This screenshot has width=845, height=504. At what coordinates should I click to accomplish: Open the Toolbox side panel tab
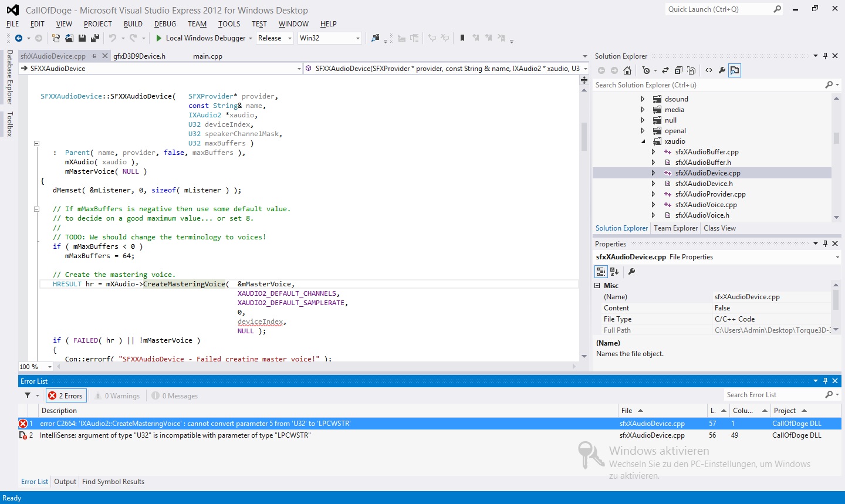click(9, 124)
